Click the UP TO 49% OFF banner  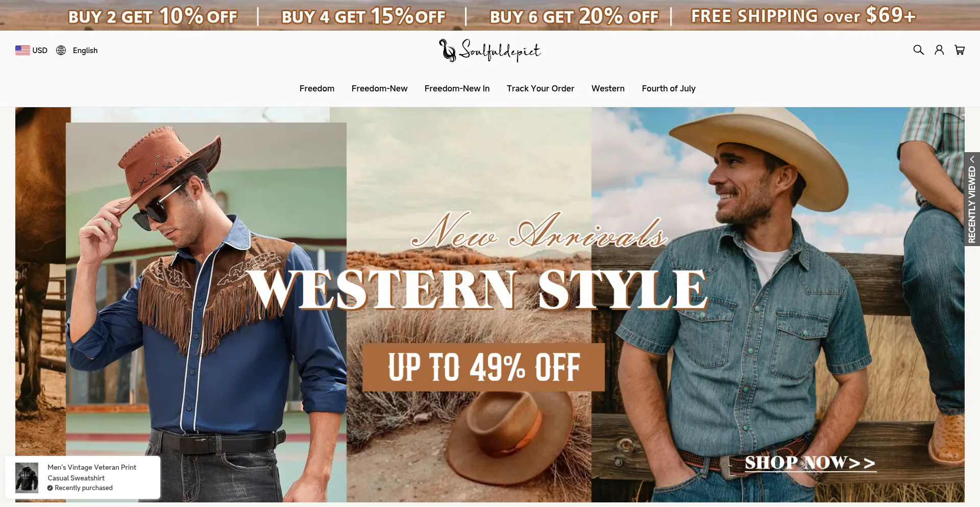click(483, 367)
